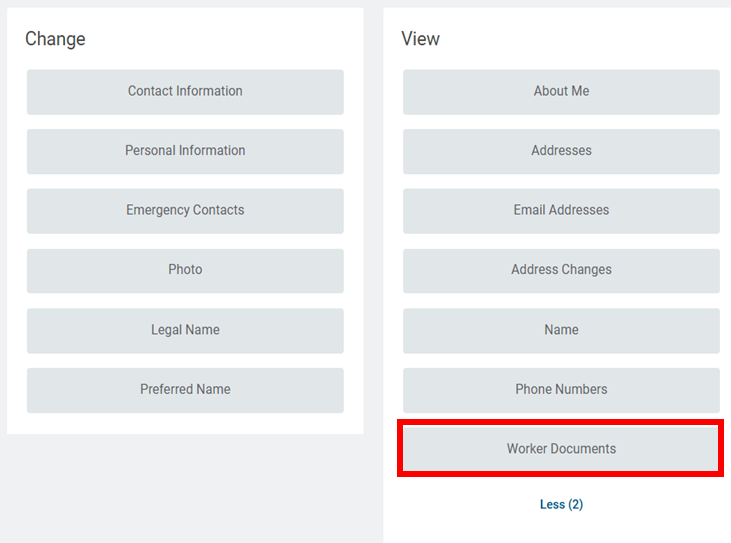Change your profile Photo
The height and width of the screenshot is (543, 731).
pyautogui.click(x=185, y=270)
